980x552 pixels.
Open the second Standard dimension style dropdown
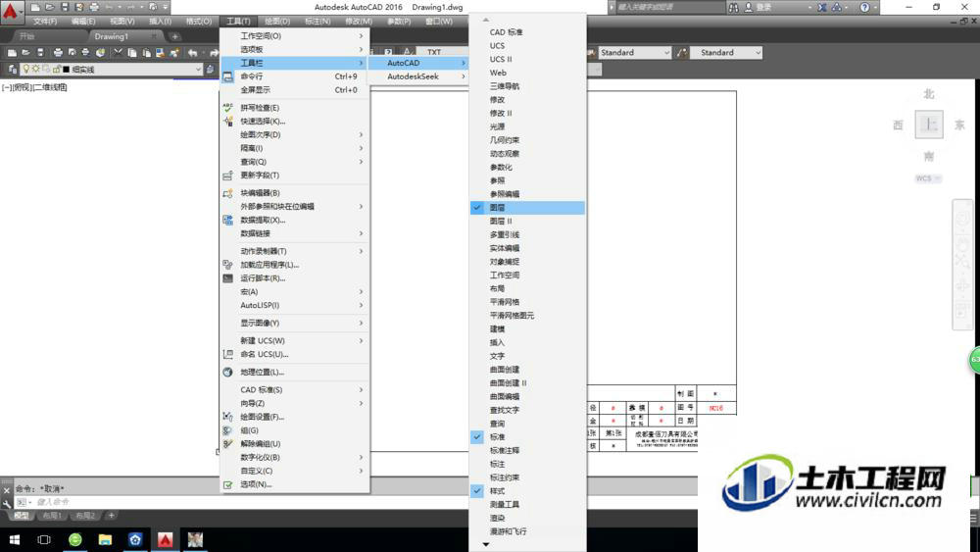[727, 53]
